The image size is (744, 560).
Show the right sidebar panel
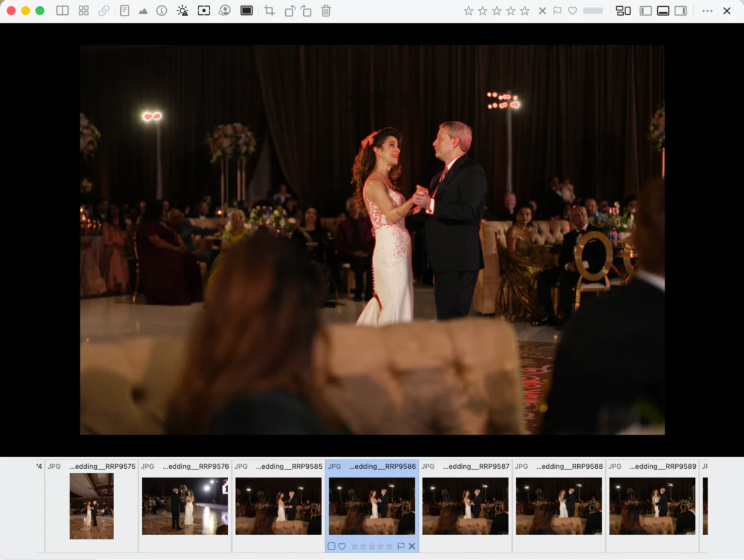(x=681, y=11)
